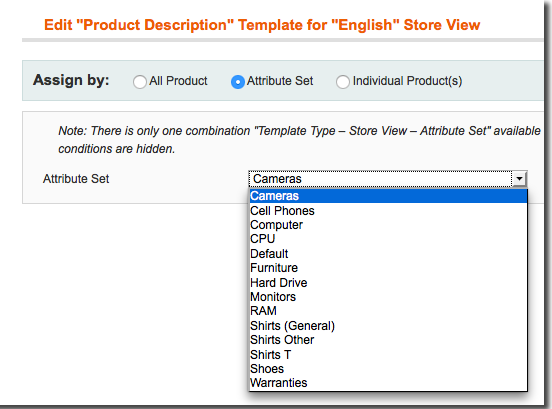552x409 pixels.
Task: Select RAM attribute set
Action: point(388,311)
